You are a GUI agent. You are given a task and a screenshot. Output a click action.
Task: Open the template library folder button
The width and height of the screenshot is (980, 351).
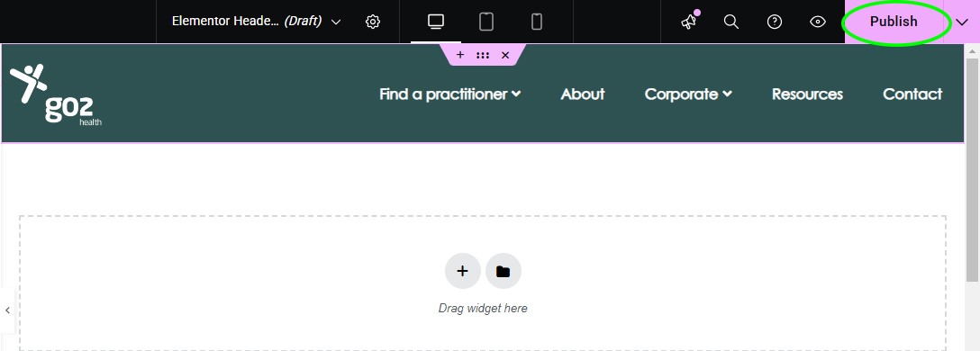coord(504,271)
